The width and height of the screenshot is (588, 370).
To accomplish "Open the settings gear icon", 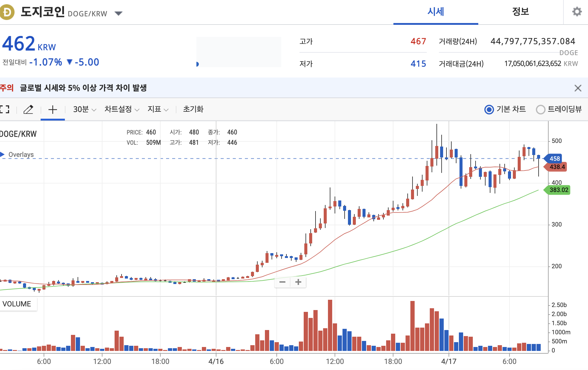I will coord(577,12).
